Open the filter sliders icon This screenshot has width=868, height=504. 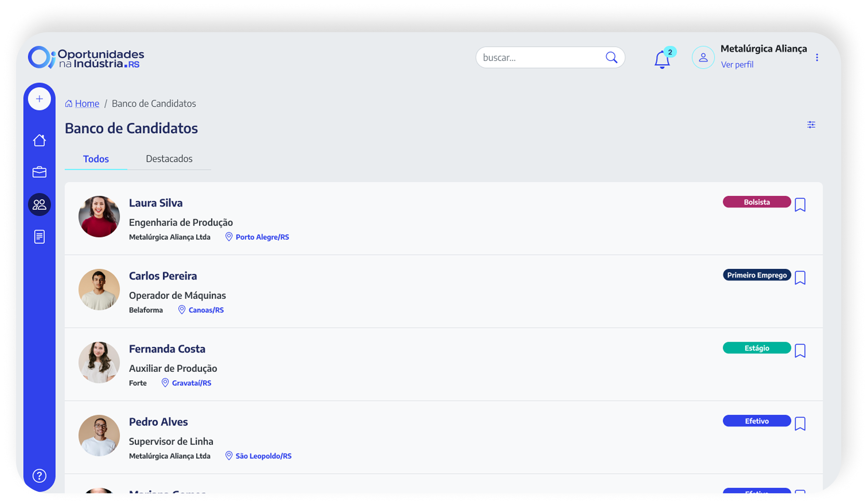[x=811, y=125]
